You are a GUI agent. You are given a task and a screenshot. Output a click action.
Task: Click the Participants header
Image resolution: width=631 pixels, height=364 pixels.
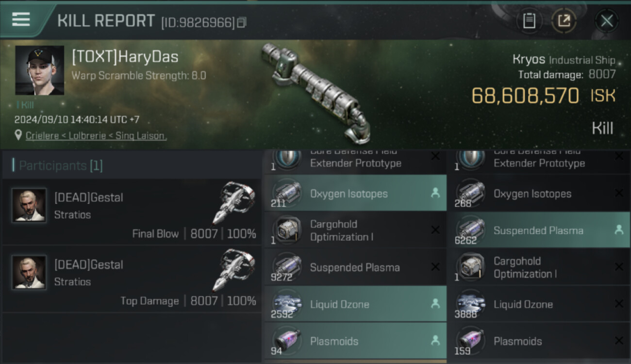pos(61,165)
